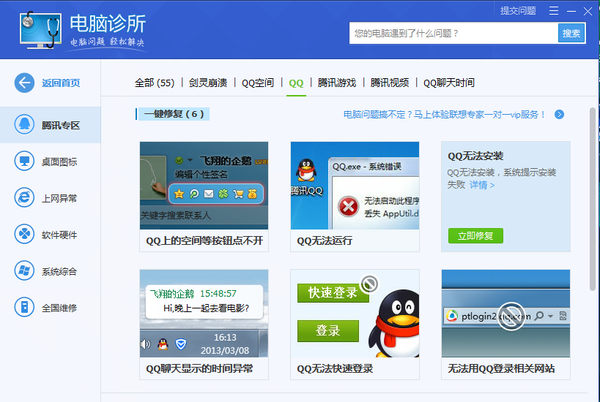Open the QQ聊天显示的时间异常 thumbnail

204,313
